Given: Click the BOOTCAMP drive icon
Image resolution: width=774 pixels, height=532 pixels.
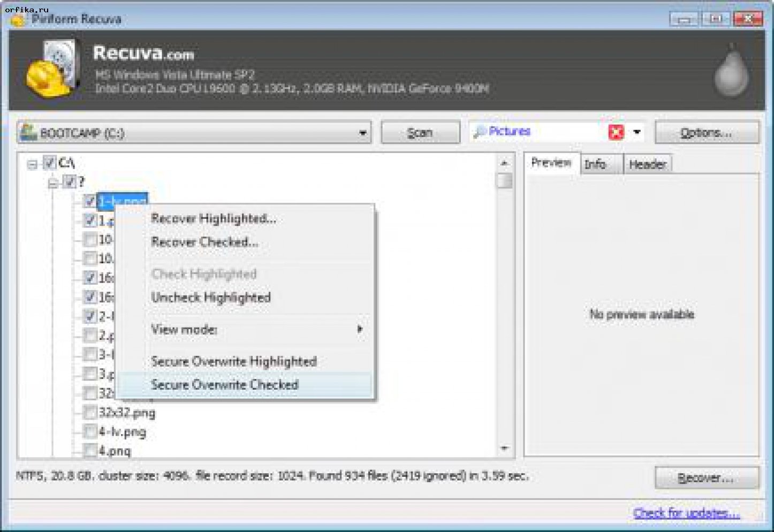Looking at the screenshot, I should click(28, 133).
